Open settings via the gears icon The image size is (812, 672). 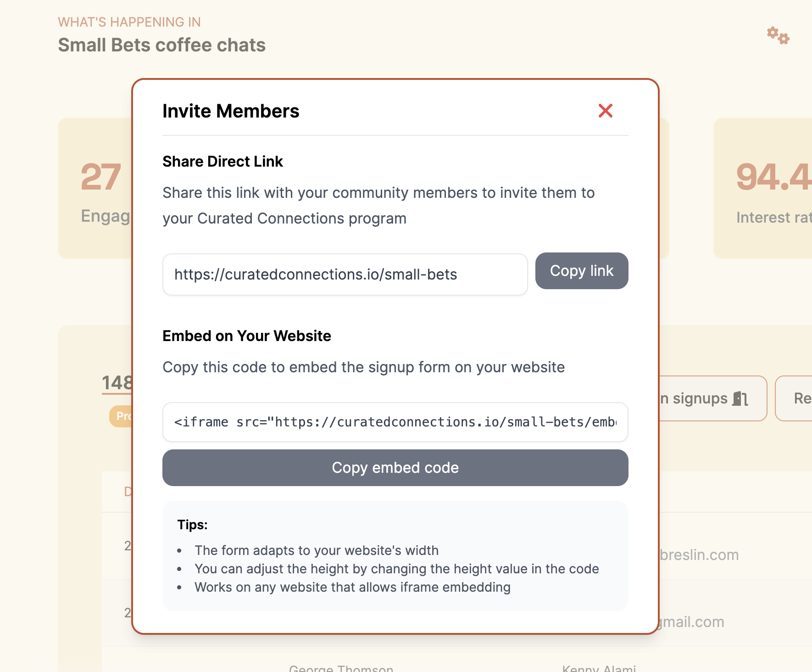tap(778, 35)
